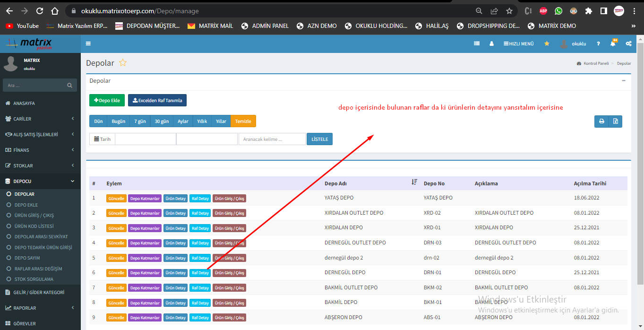Image resolution: width=644 pixels, height=330 pixels.
Task: Click the yellow star in top bar
Action: [x=547, y=43]
